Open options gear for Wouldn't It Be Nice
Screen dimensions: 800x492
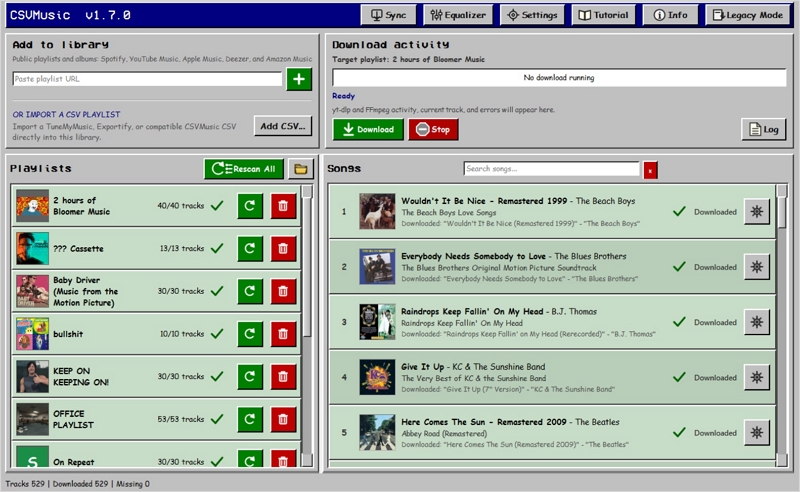pyautogui.click(x=757, y=211)
